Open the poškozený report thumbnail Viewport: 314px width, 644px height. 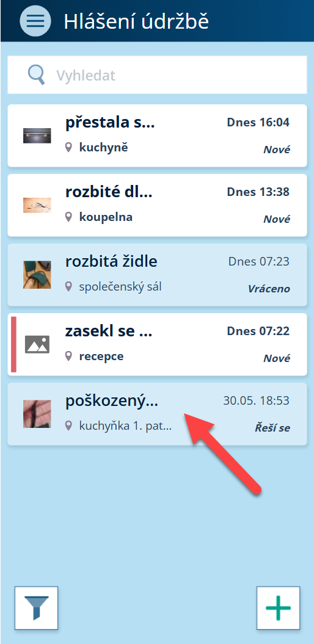[x=37, y=414]
